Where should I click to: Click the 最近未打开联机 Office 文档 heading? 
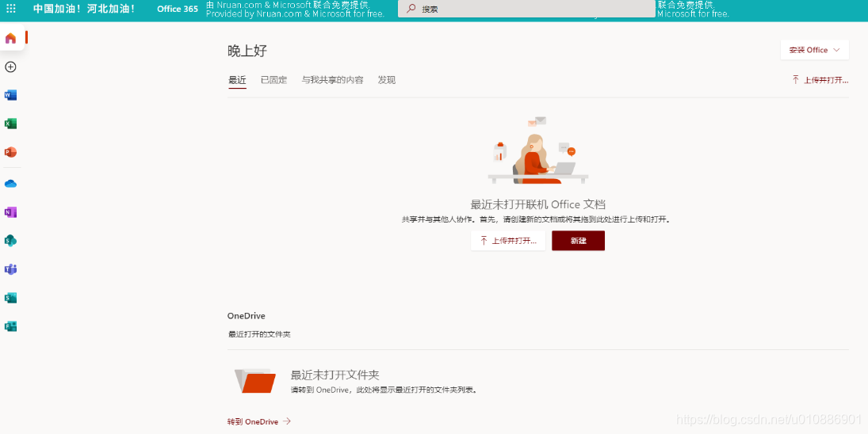point(537,204)
